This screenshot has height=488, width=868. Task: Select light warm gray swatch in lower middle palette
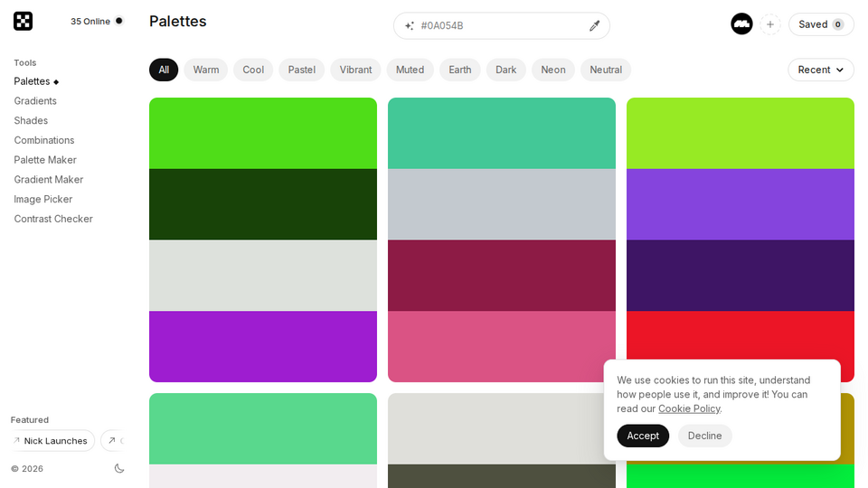[495, 428]
